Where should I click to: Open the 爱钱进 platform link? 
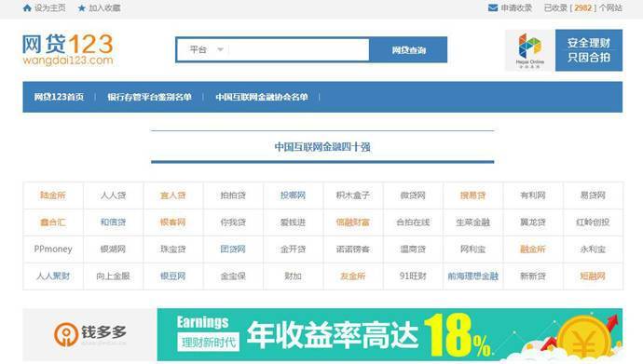coord(293,222)
